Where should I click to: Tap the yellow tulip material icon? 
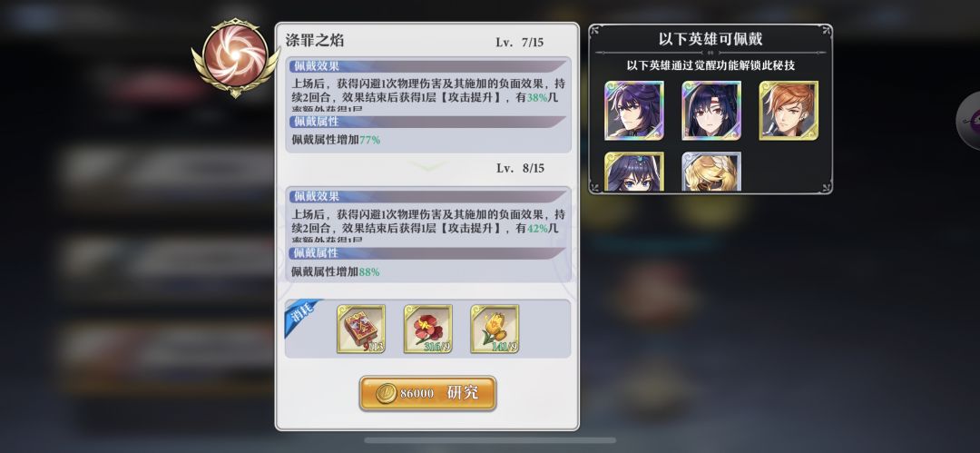pyautogui.click(x=495, y=330)
